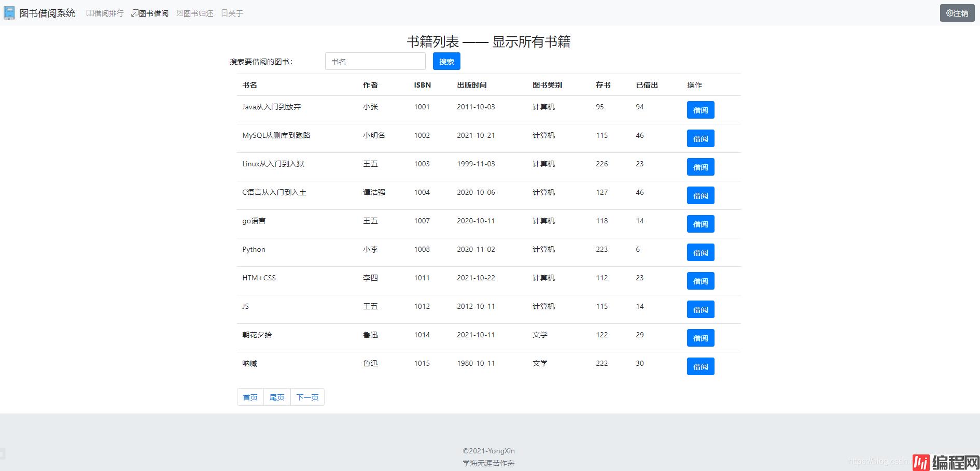Click stock value 226 cell
Viewport: 980px width, 471px height.
602,164
